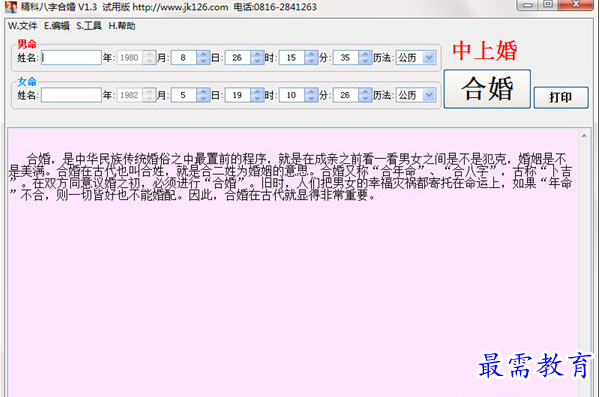Click the 中上婚 result label
Viewport: 600px width, 397px height.
click(x=484, y=51)
